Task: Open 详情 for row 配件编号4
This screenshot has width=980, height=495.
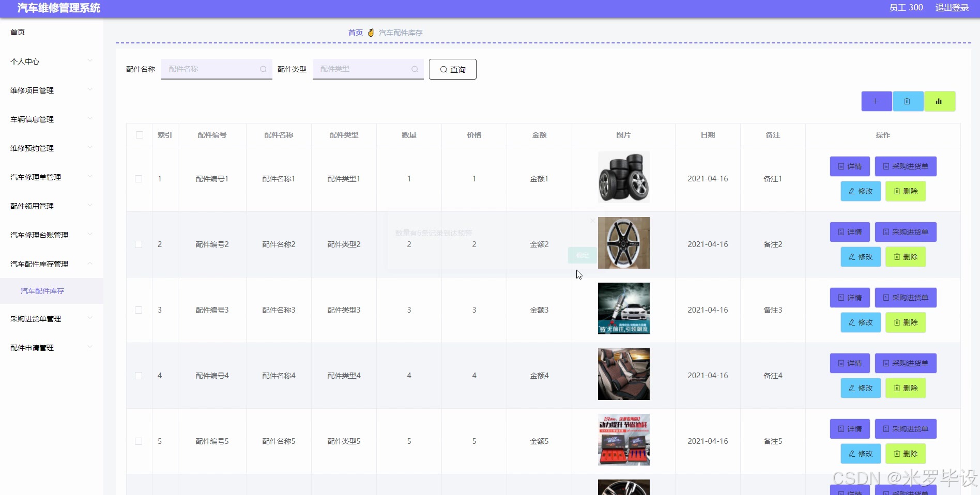Action: 850,363
